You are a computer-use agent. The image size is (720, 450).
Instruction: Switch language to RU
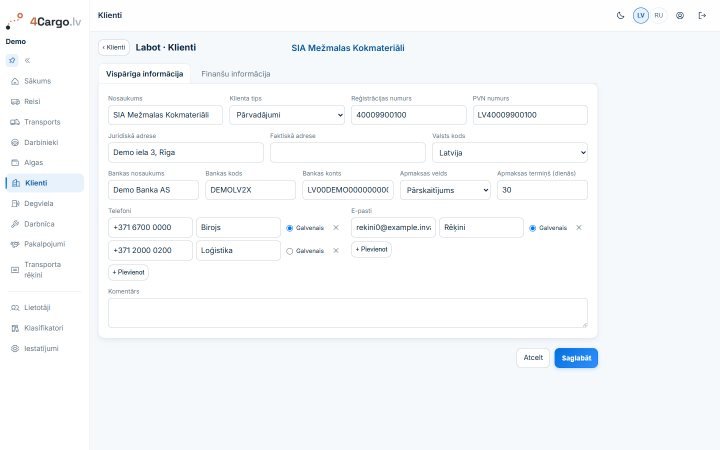(658, 16)
